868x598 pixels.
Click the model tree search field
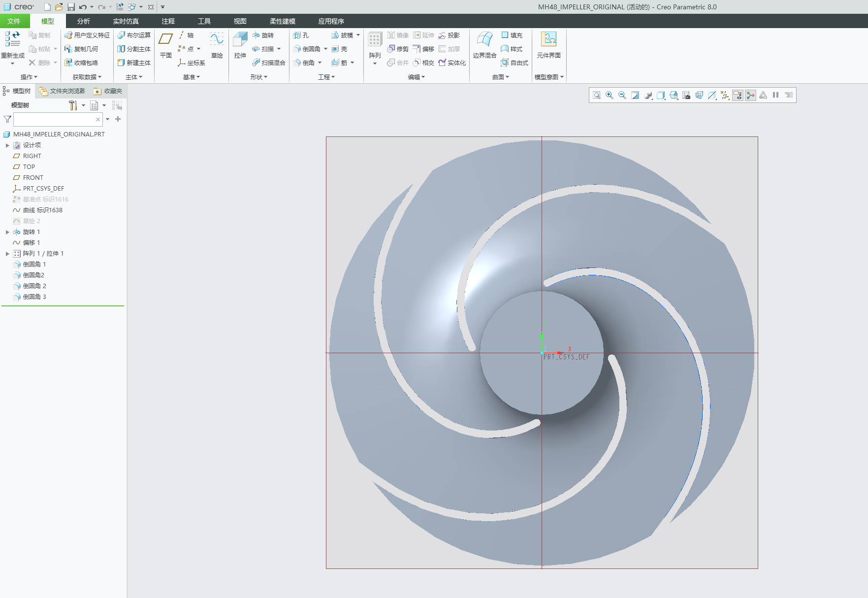pos(54,119)
